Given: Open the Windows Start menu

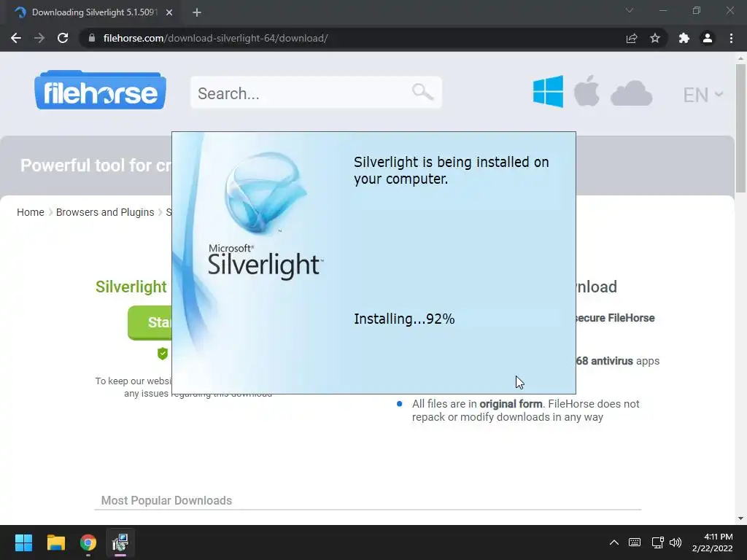Looking at the screenshot, I should (x=23, y=542).
